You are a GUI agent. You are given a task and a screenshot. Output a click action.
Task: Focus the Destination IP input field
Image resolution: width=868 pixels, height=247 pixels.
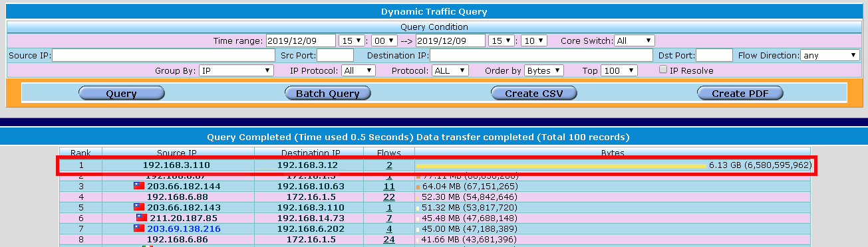tap(541, 55)
